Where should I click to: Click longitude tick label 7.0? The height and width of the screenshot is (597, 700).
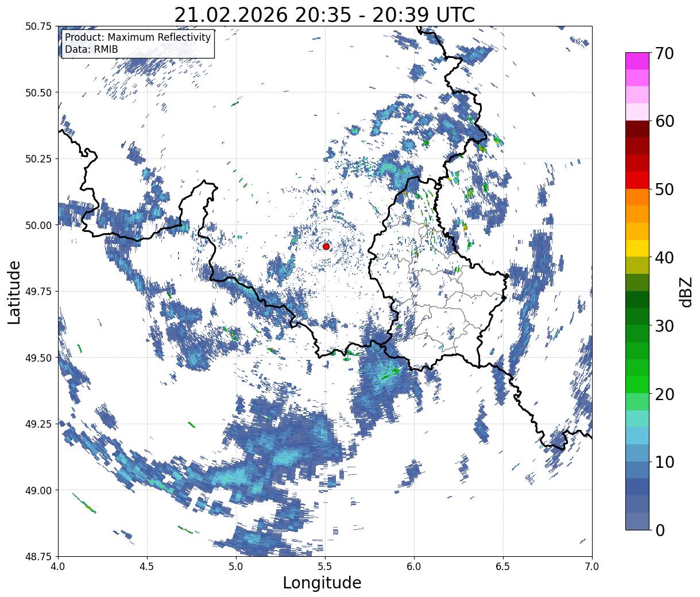(x=592, y=566)
